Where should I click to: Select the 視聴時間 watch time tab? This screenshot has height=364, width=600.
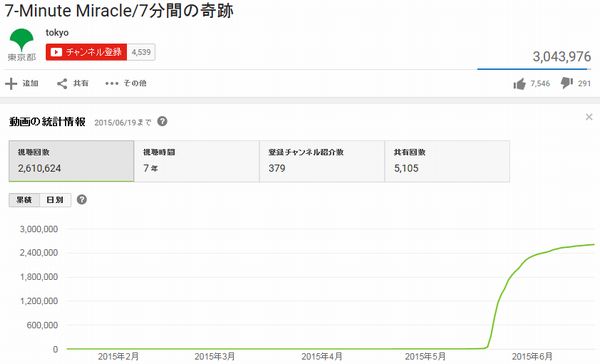[x=197, y=161]
